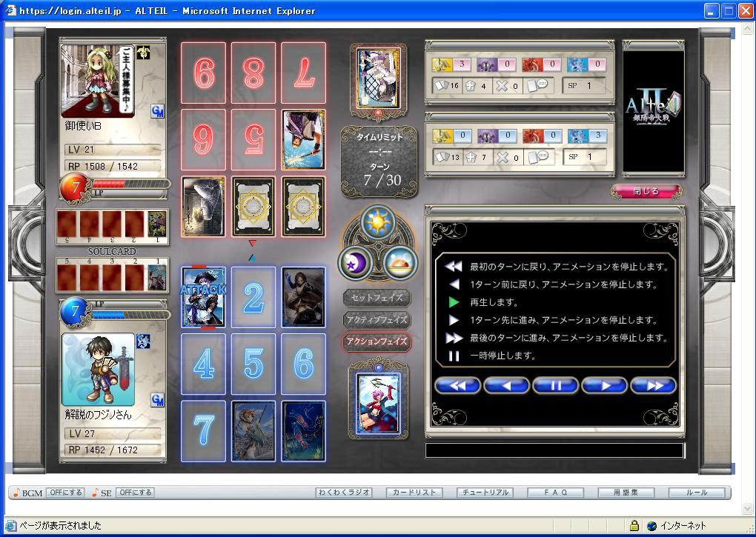Click the top player's red sphere icon
Image resolution: width=756 pixels, height=537 pixels.
(532, 64)
